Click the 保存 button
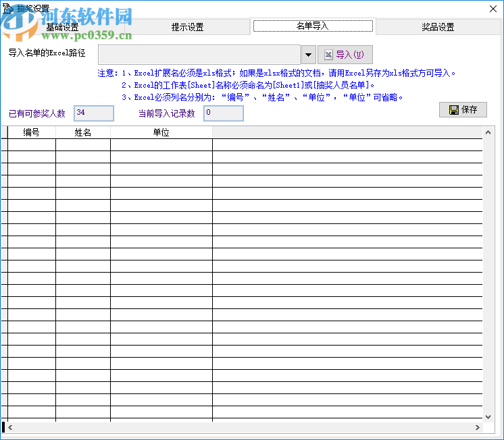 click(463, 110)
